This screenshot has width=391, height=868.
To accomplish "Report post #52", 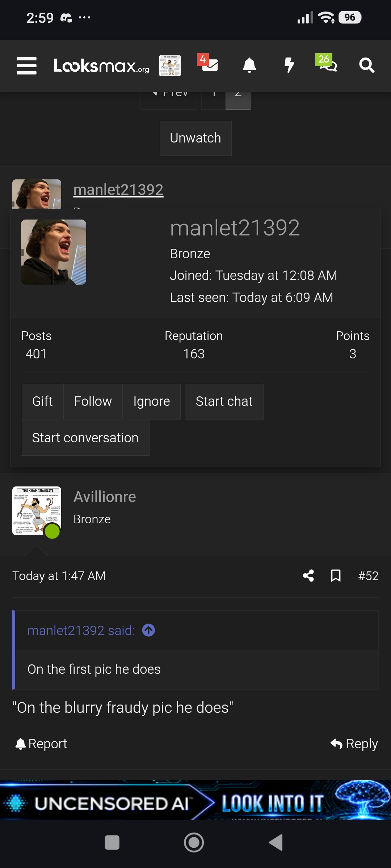I will 41,744.
